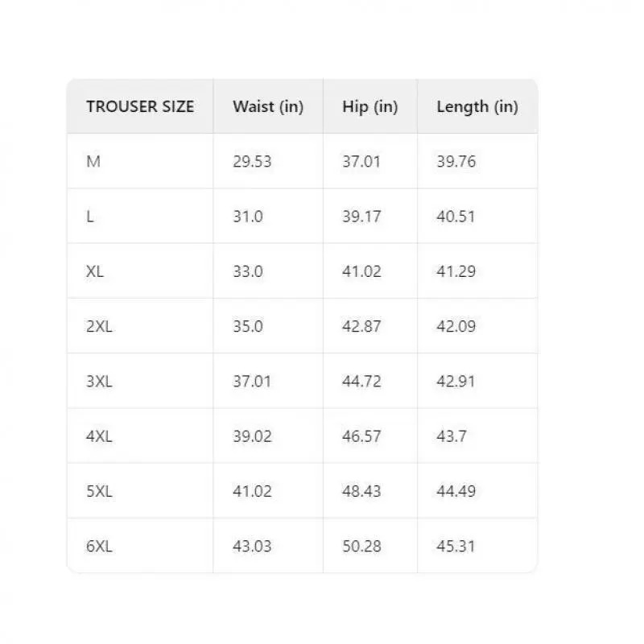
Task: Select length value 39.76 in M row
Action: [x=456, y=161]
